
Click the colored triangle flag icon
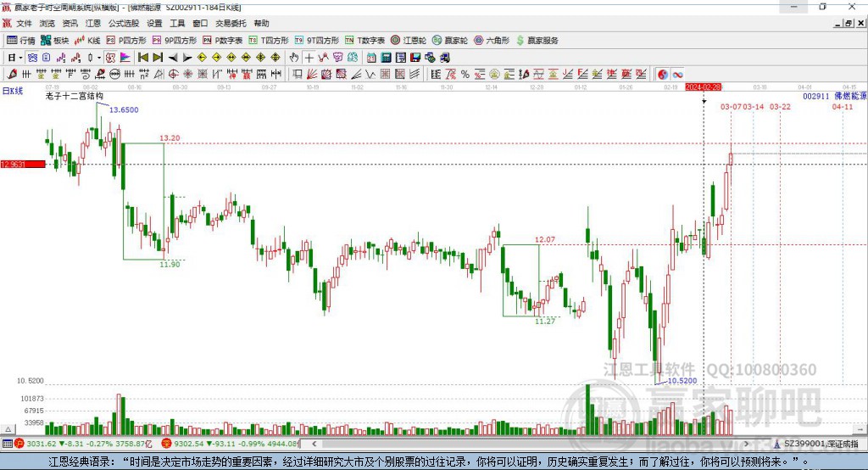(x=125, y=57)
